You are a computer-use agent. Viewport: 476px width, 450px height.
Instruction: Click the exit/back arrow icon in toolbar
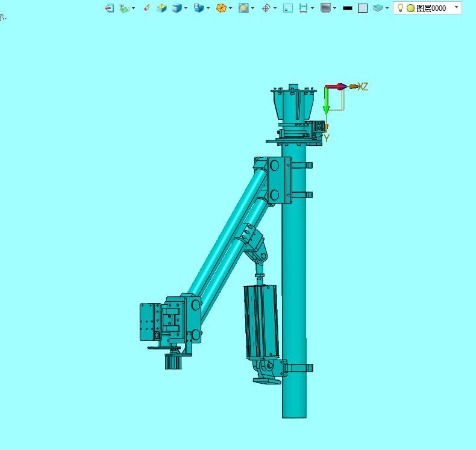109,8
